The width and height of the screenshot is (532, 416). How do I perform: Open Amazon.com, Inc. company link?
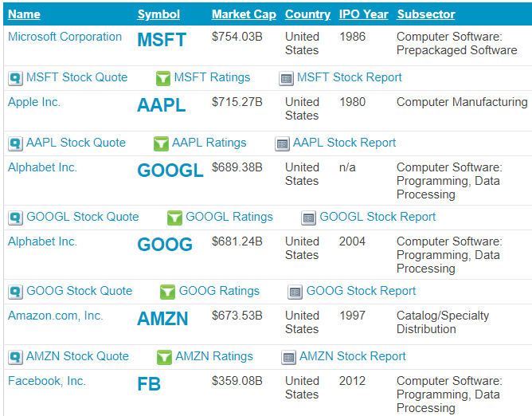(56, 316)
